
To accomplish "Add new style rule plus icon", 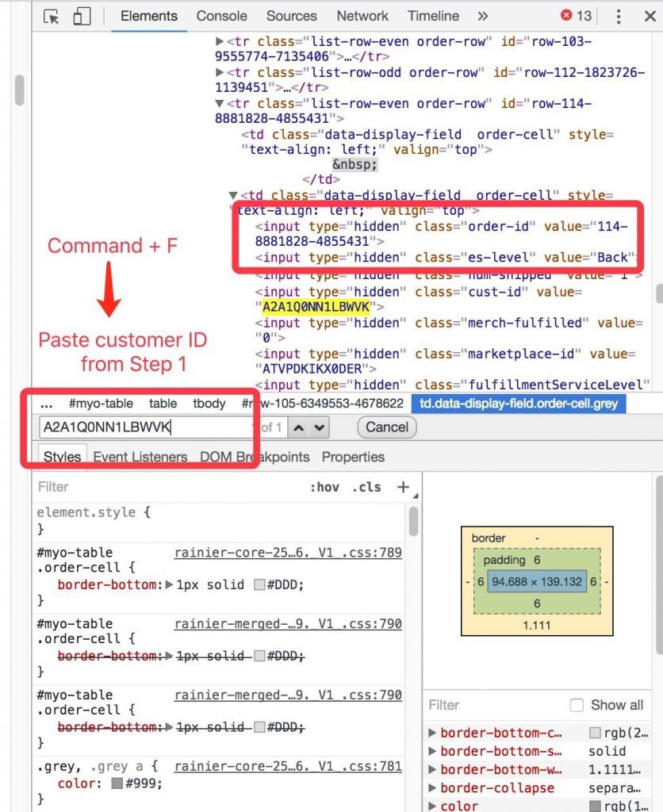I will (403, 487).
